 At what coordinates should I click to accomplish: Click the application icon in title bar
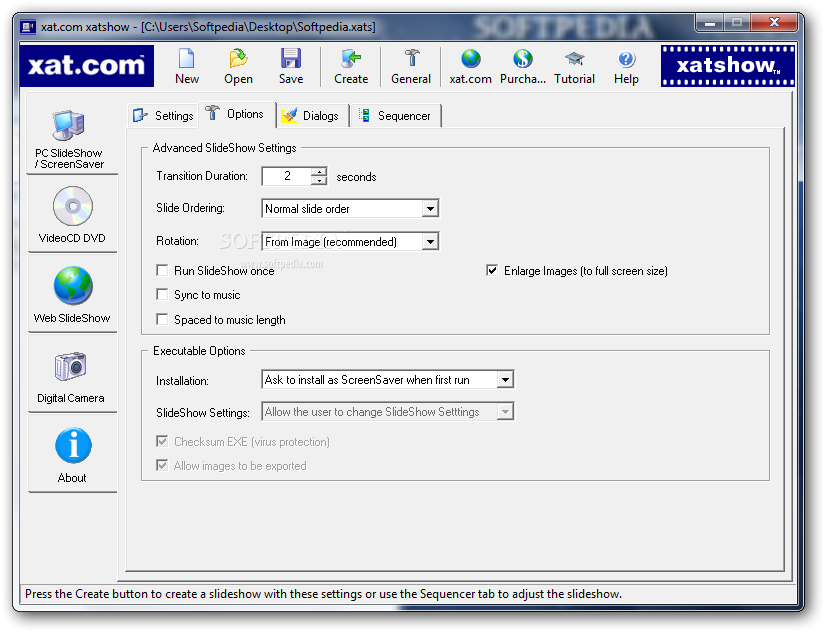[27, 26]
